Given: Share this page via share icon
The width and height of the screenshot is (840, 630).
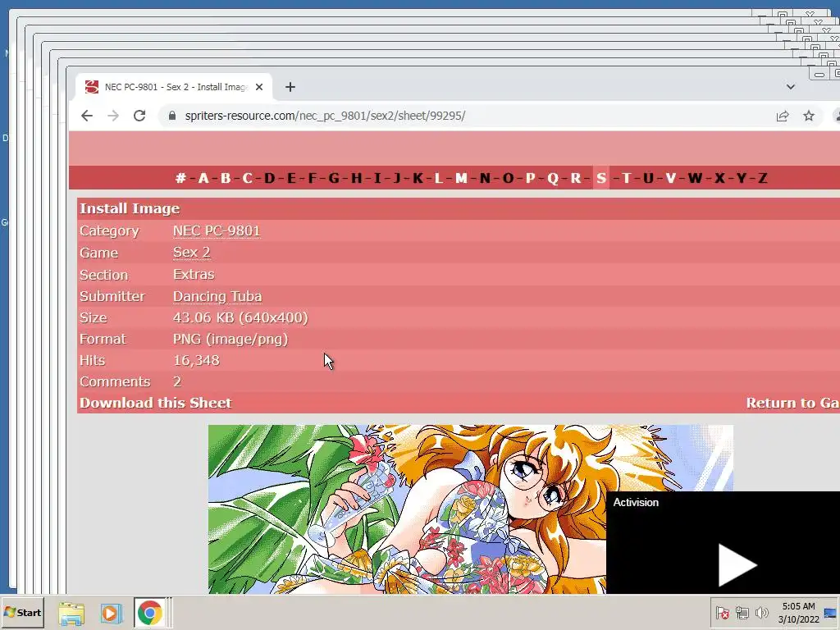Looking at the screenshot, I should click(x=783, y=116).
